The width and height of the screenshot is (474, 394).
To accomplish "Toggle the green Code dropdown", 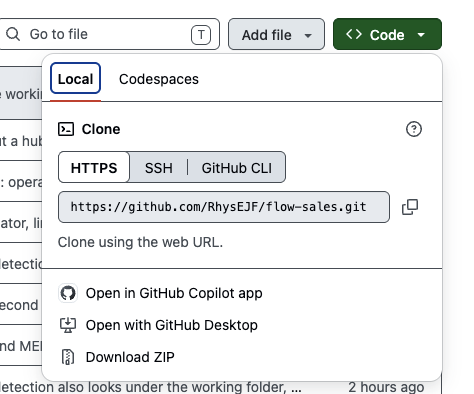I will click(387, 34).
